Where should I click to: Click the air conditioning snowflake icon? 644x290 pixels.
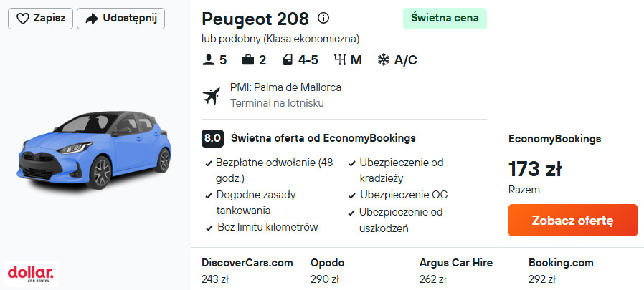(x=384, y=60)
